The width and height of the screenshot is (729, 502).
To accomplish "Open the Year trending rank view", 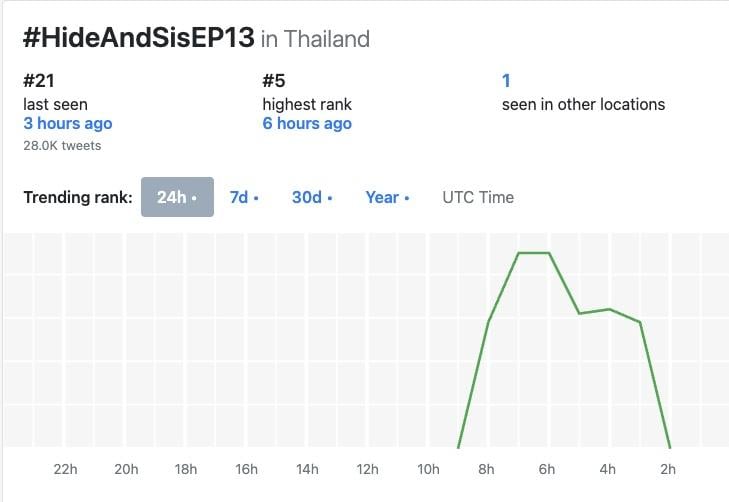I will (387, 197).
